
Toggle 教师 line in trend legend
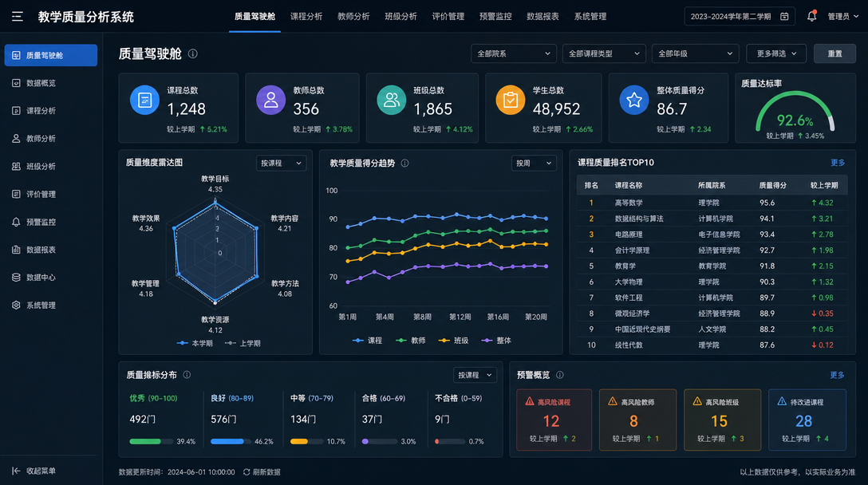pos(411,341)
